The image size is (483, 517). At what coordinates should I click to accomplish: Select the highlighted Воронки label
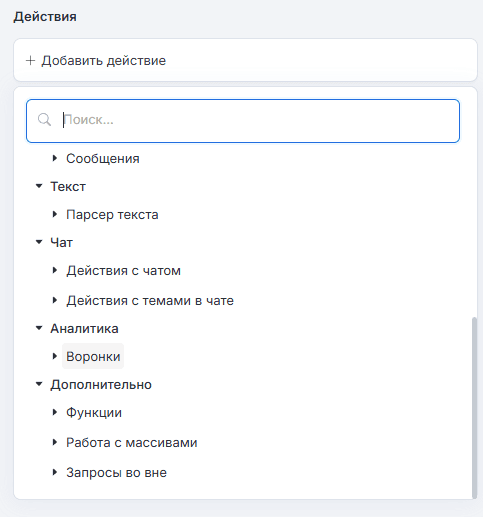93,356
